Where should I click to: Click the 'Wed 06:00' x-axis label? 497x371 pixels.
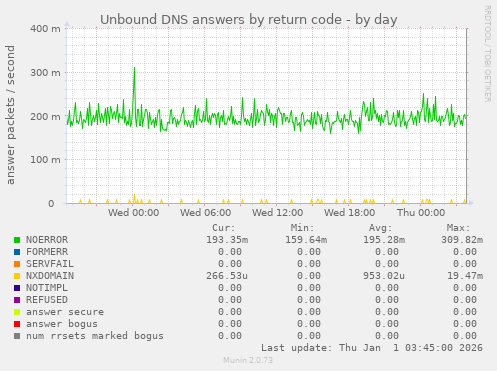[x=206, y=213]
